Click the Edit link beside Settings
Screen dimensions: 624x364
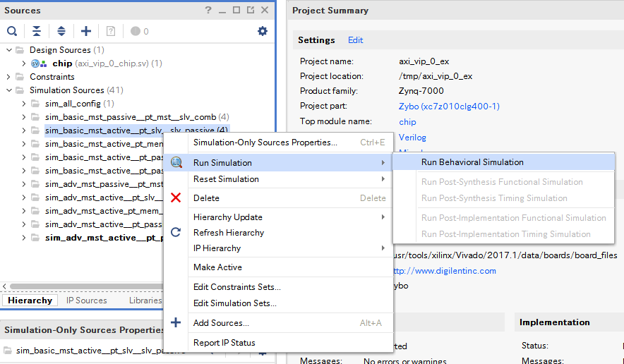(x=356, y=40)
